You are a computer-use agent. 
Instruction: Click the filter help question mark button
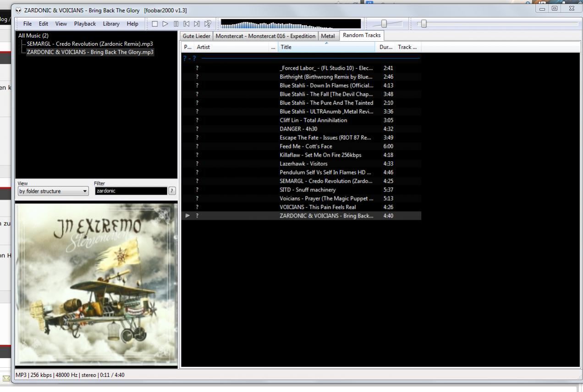coord(172,191)
